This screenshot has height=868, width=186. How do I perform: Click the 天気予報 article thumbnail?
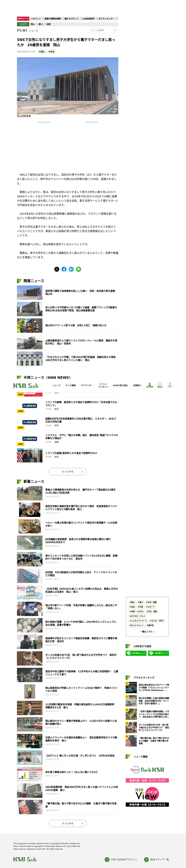coord(30,593)
